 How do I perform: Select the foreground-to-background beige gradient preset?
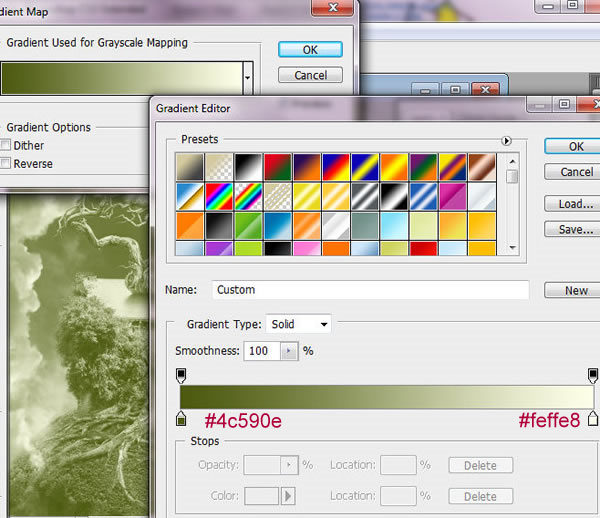click(x=190, y=167)
